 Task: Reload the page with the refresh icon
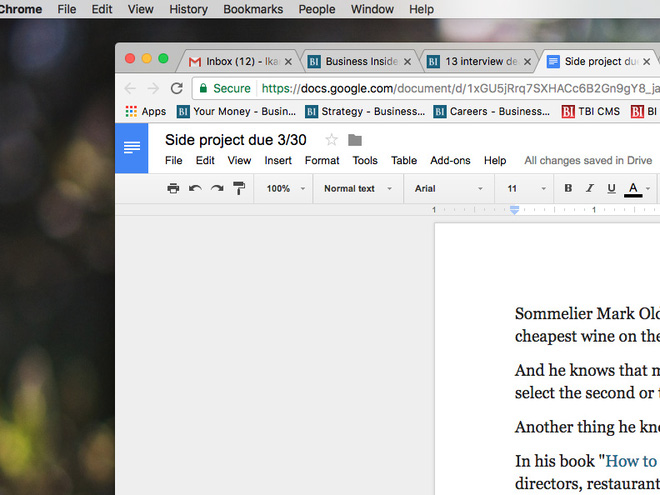pos(176,88)
